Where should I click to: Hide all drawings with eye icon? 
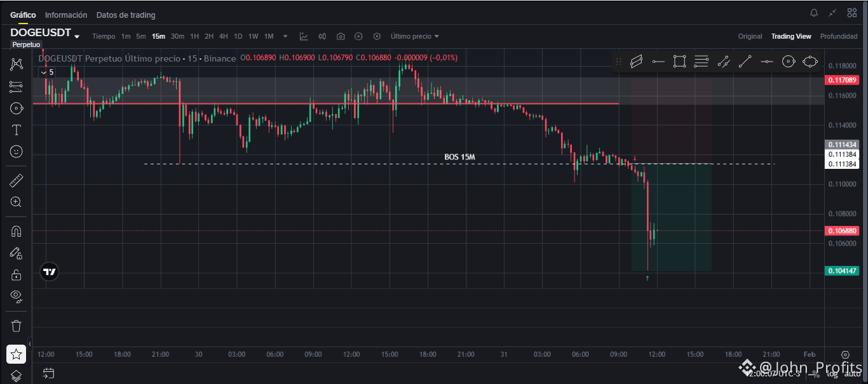17,296
